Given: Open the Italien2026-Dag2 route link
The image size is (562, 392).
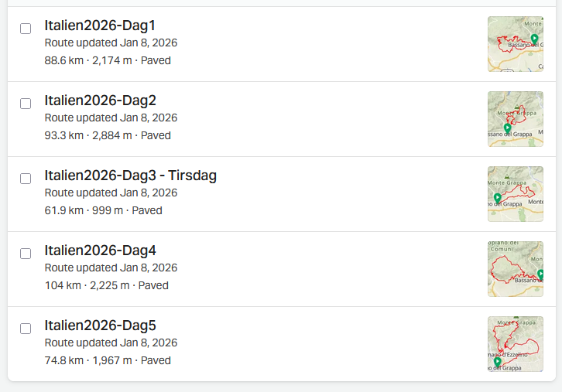Looking at the screenshot, I should click(100, 101).
